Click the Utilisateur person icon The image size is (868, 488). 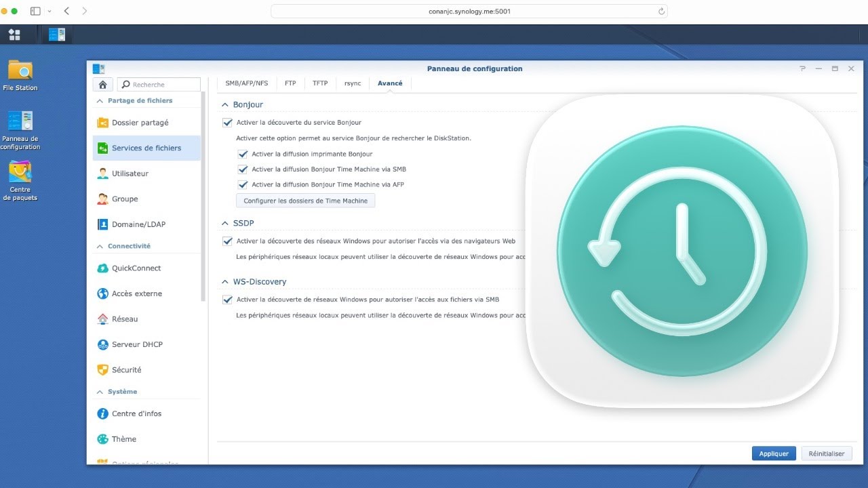[x=102, y=174]
